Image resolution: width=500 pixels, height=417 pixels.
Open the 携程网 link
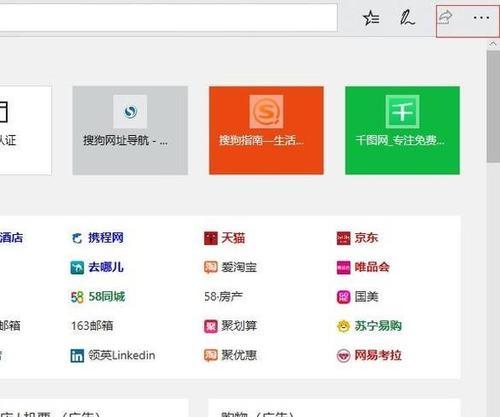[x=106, y=238]
